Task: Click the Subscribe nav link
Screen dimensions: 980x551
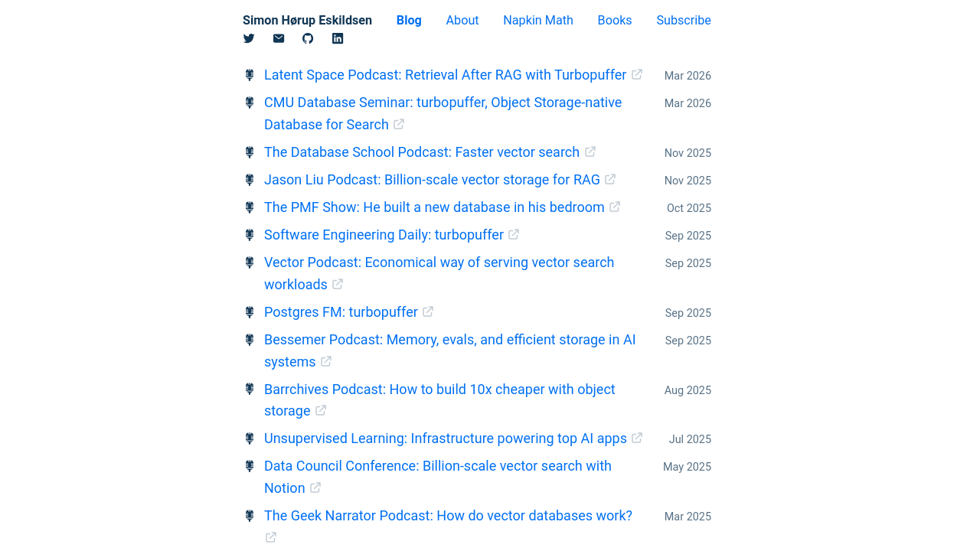Action: coord(684,21)
